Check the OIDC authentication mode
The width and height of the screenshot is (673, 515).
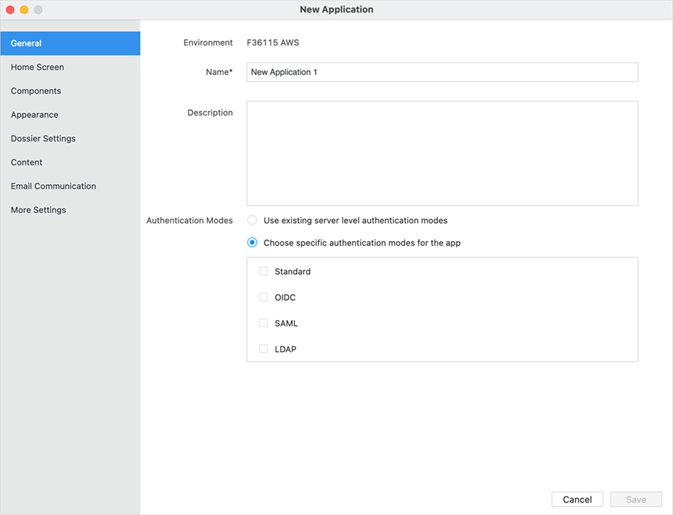point(264,297)
